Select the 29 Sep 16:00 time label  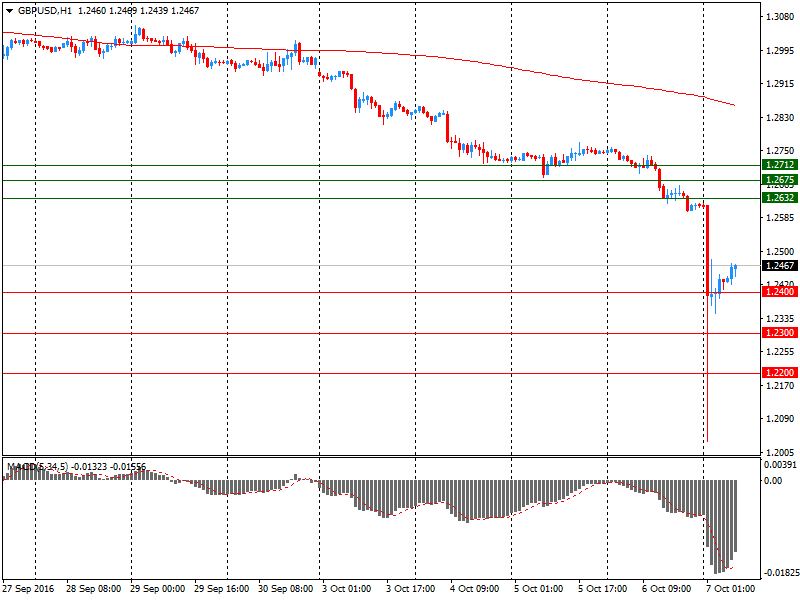[x=221, y=589]
